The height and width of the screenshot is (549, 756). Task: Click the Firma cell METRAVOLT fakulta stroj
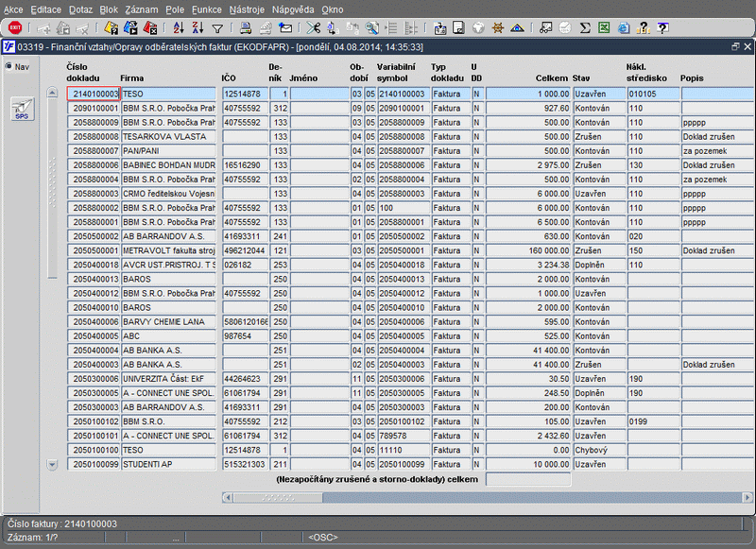point(168,250)
